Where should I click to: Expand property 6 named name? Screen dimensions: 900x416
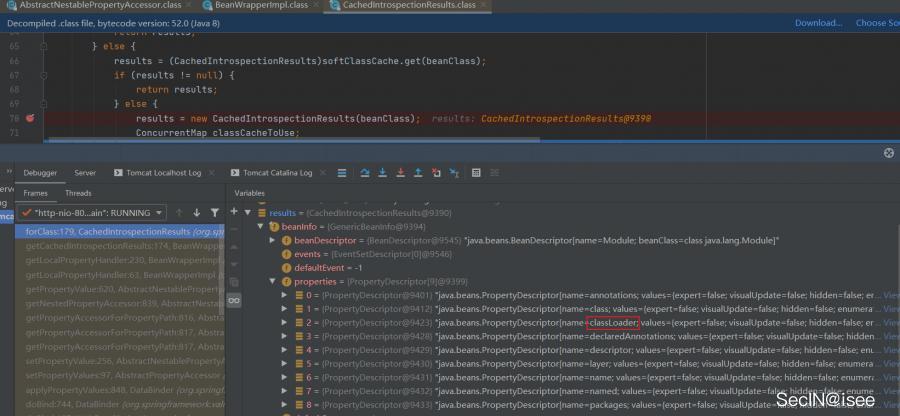tap(285, 378)
